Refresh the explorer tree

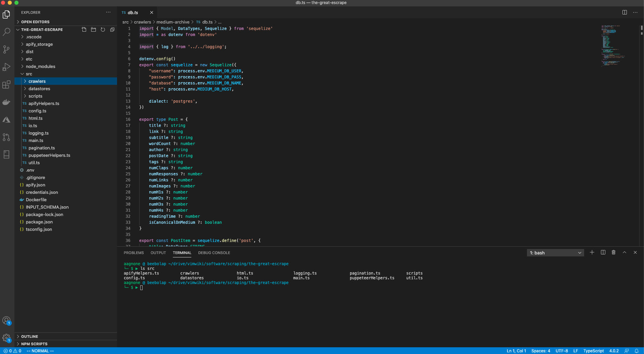click(103, 30)
